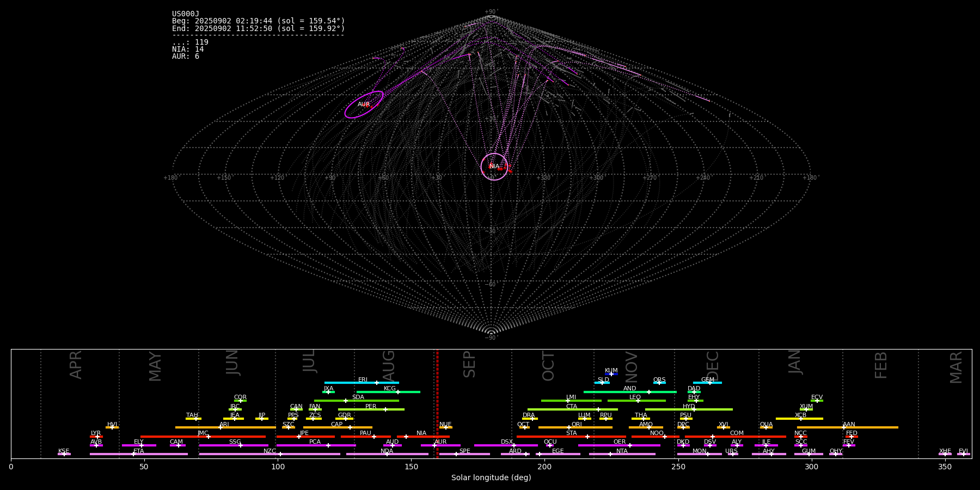
Task: Click the '...: 119' sporadic count text
Action: 190,42
